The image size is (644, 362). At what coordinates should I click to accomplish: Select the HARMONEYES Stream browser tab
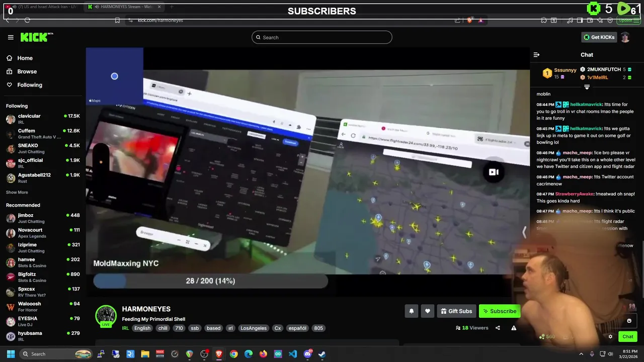pyautogui.click(x=124, y=7)
